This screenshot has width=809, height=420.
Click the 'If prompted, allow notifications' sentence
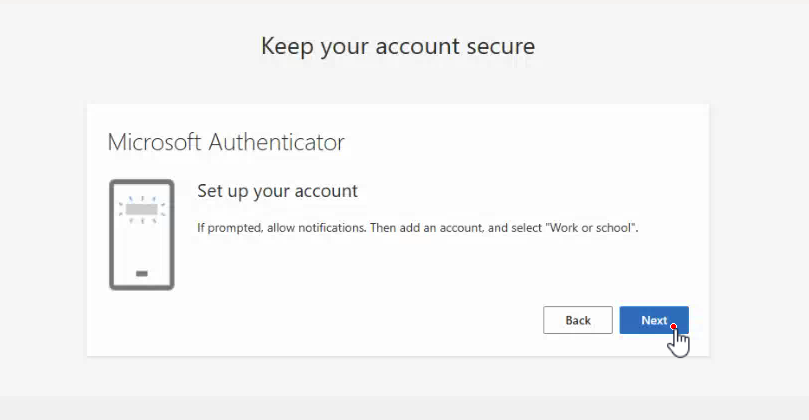pos(283,228)
